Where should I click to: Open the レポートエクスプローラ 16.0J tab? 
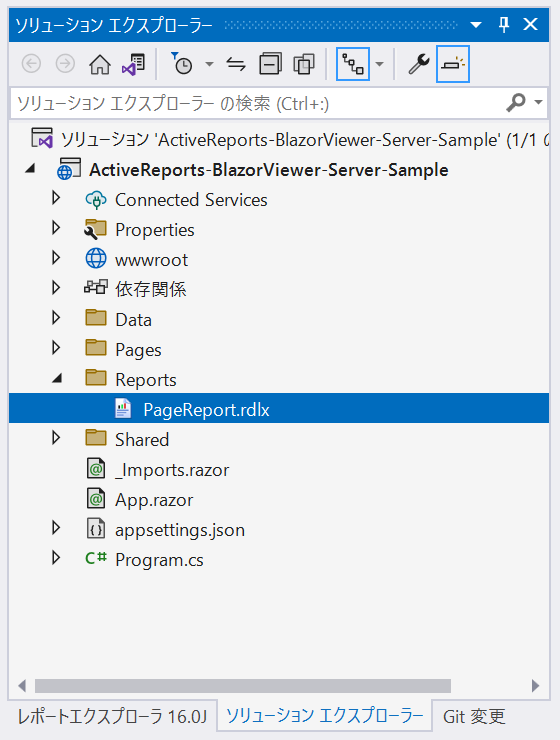coord(112,717)
